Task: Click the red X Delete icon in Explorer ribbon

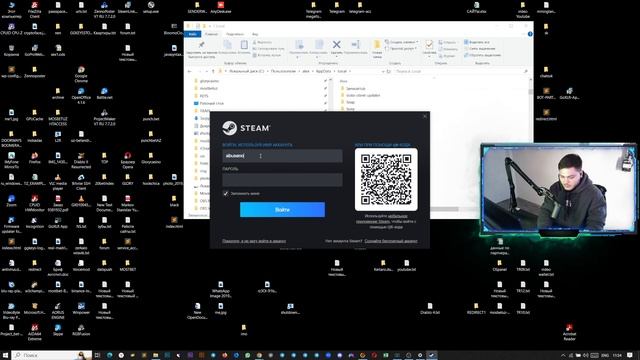Action: [x=336, y=44]
